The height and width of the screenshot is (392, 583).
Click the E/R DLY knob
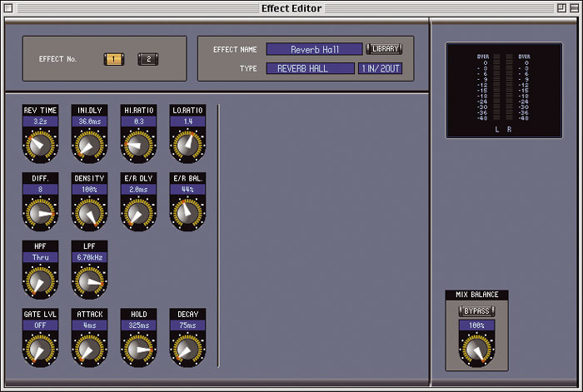pos(137,215)
